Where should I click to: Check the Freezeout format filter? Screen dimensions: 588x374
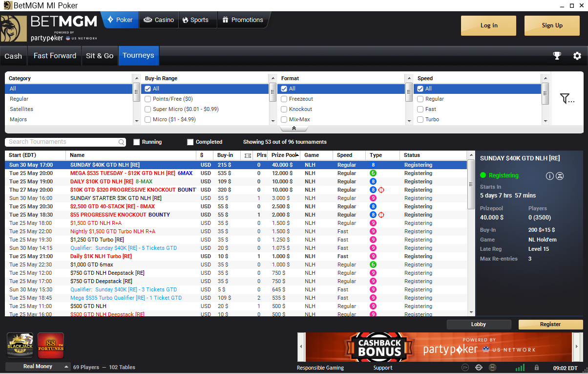pos(284,99)
